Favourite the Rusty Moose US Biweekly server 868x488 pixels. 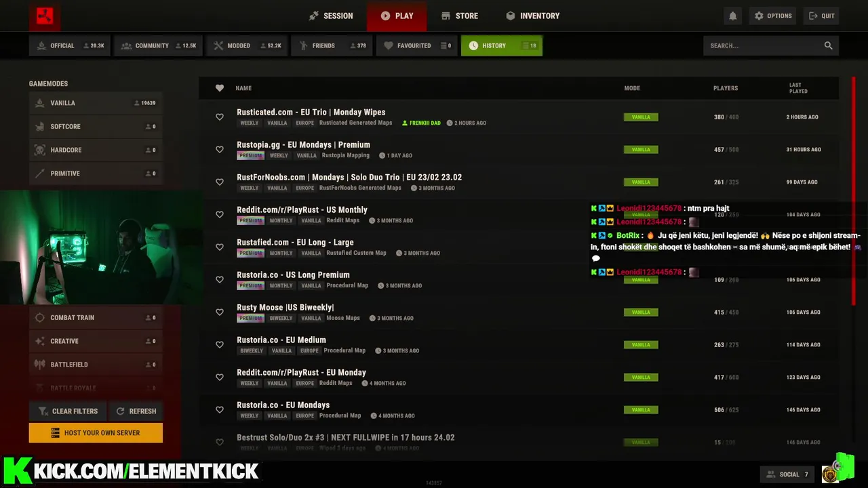(220, 312)
